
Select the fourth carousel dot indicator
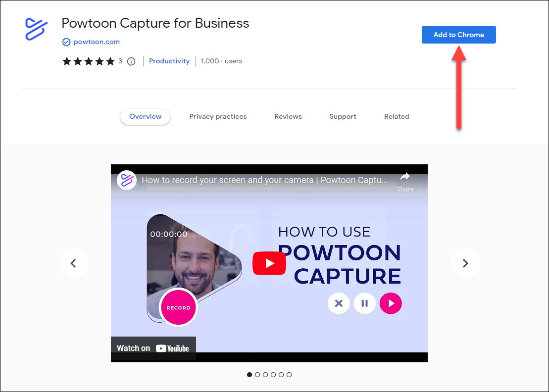pos(273,375)
